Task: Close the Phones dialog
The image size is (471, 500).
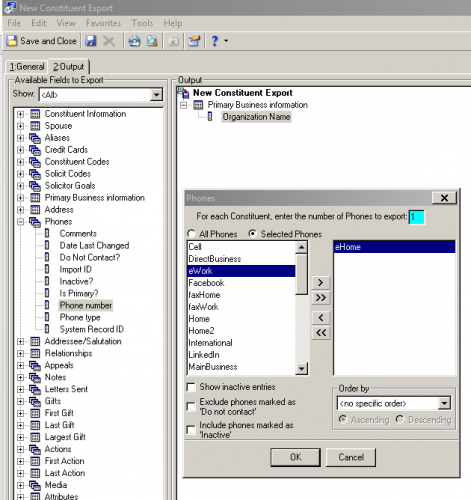Action: [x=444, y=198]
